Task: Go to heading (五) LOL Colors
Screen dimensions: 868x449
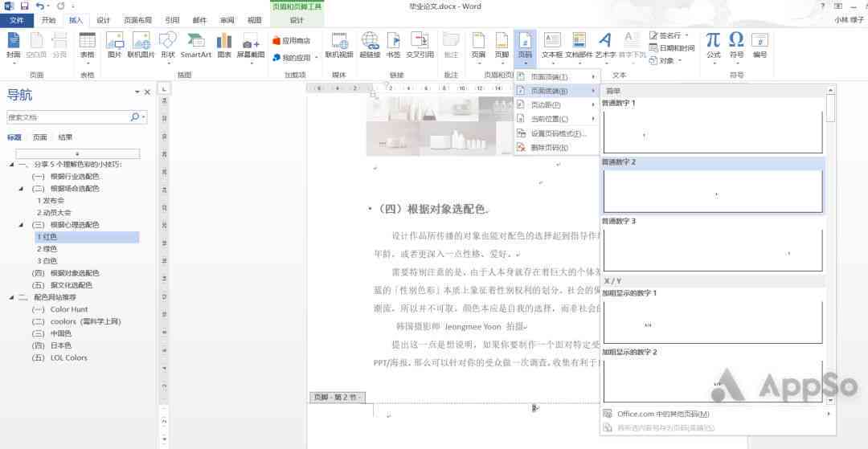Action: 59,357
